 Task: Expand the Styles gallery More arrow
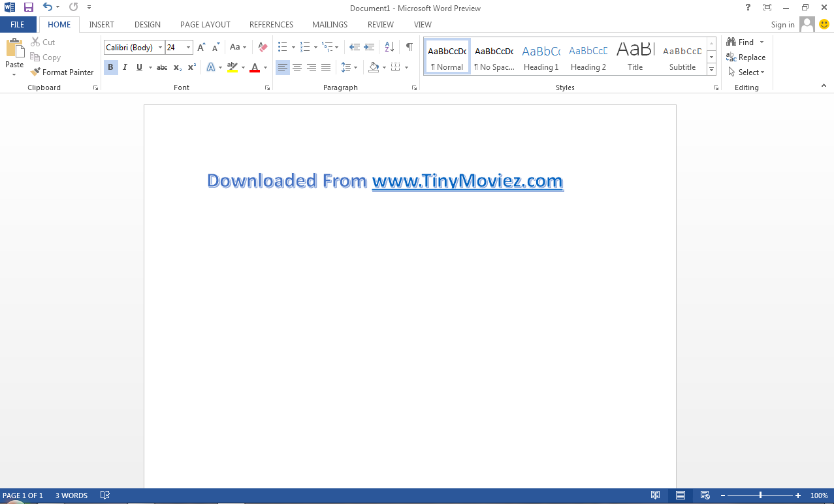[711, 70]
